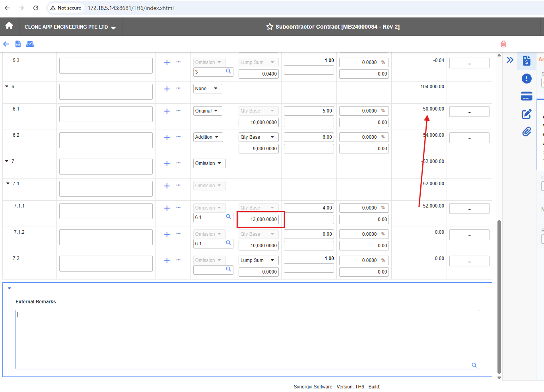544x392 pixels.
Task: Open the payment card panel
Action: [x=527, y=96]
